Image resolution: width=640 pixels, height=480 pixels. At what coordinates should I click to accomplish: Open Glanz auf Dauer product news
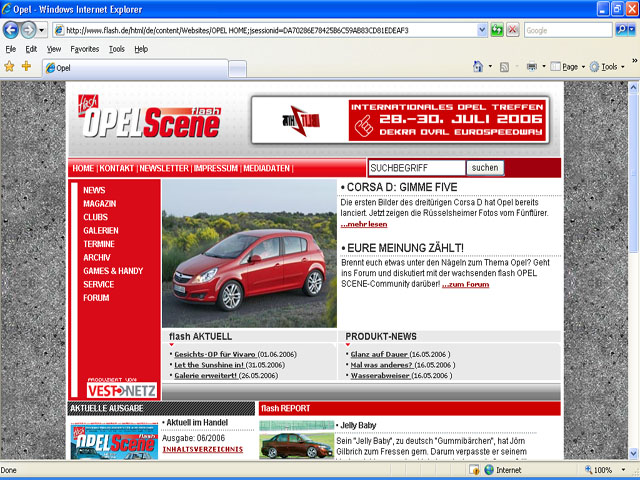[379, 354]
